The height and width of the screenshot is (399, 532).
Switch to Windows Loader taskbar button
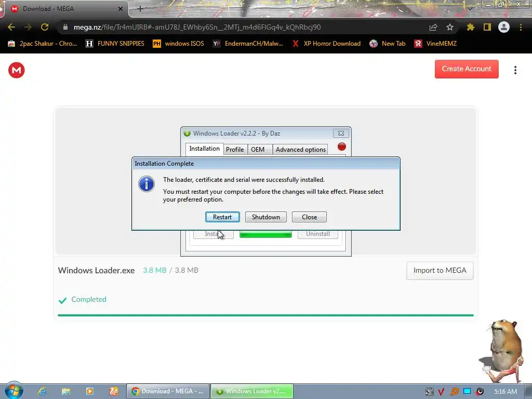tap(252, 391)
